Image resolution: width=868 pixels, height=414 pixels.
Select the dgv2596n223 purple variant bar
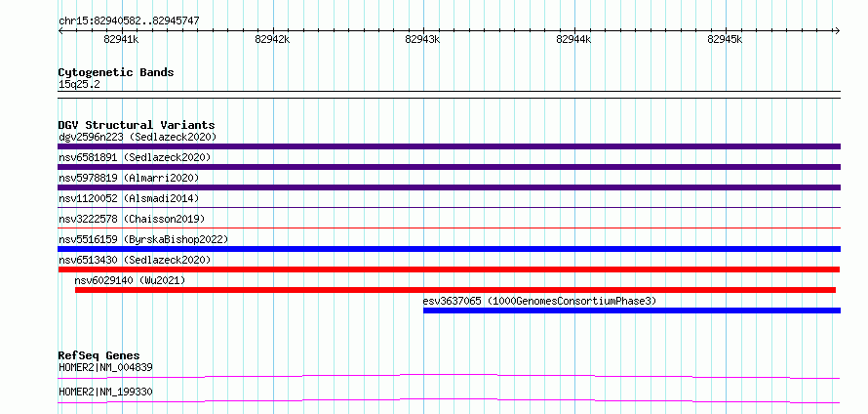coord(449,146)
